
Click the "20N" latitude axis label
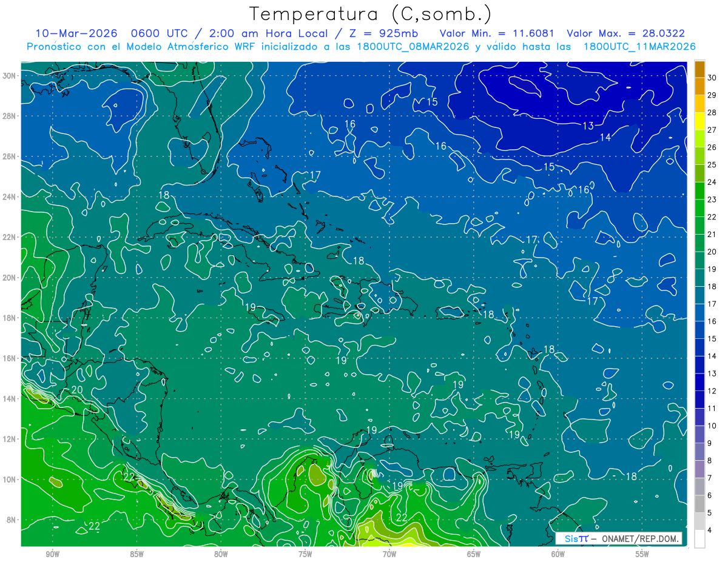[x=9, y=278]
